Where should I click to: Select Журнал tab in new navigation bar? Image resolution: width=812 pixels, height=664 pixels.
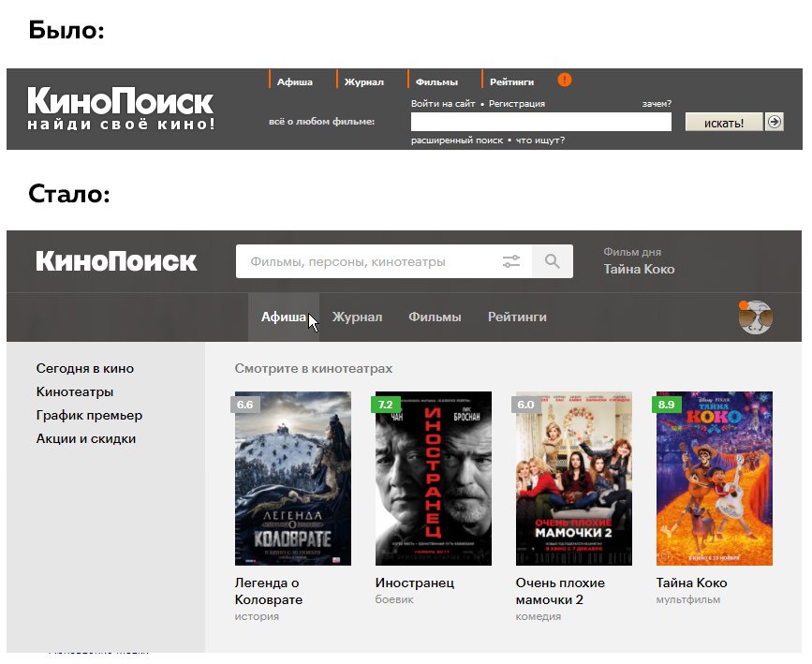pyautogui.click(x=357, y=317)
